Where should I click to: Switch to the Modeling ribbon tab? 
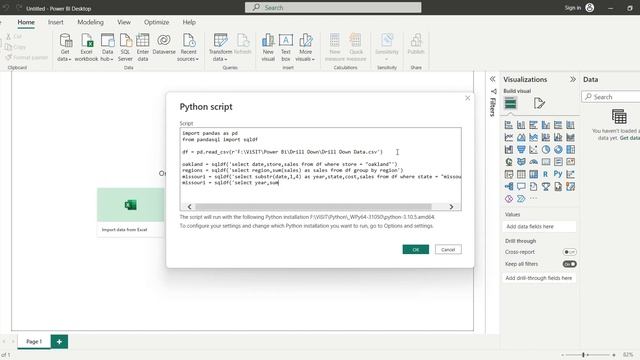click(91, 22)
